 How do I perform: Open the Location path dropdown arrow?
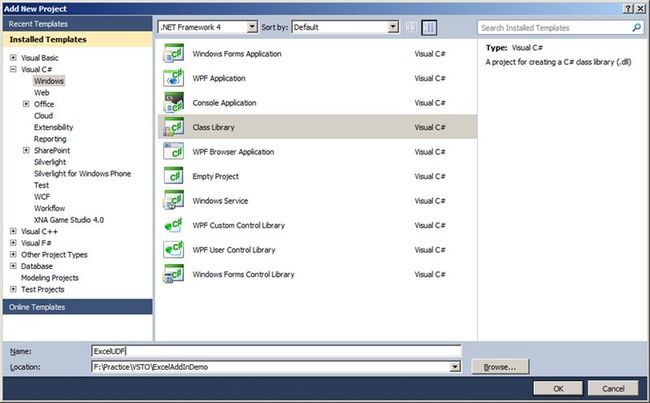point(455,367)
